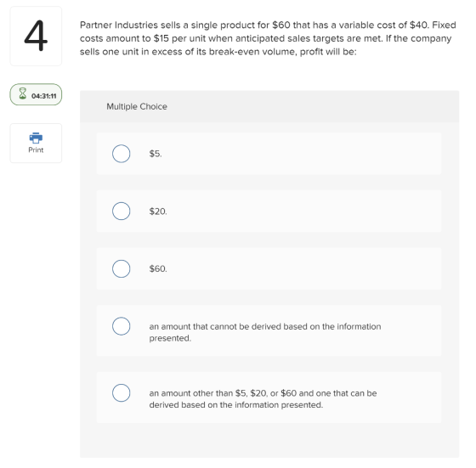The width and height of the screenshot is (476, 468).
Task: Click the Print button label
Action: [36, 149]
